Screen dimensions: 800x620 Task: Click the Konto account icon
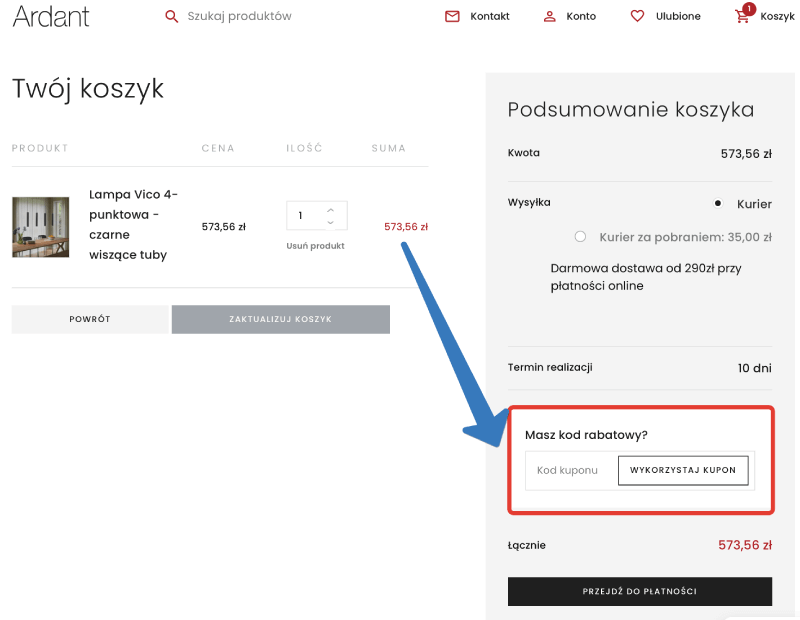(x=548, y=15)
